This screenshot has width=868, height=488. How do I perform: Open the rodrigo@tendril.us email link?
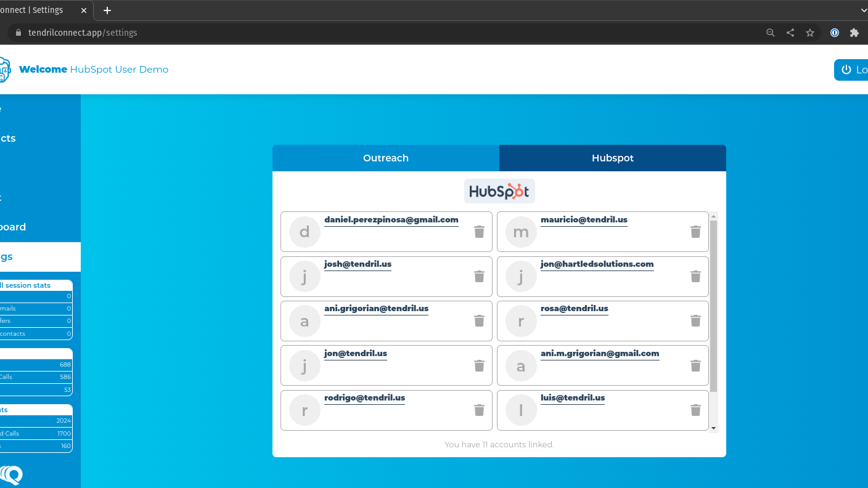pyautogui.click(x=364, y=398)
